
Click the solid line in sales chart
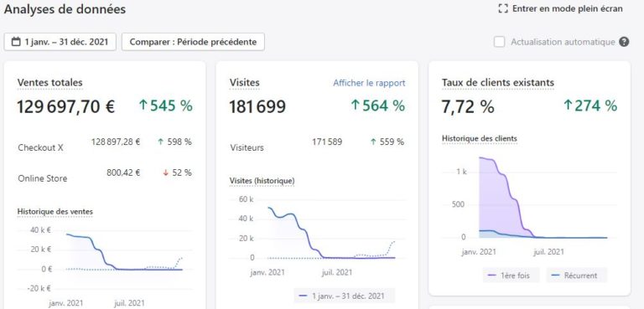99,250
